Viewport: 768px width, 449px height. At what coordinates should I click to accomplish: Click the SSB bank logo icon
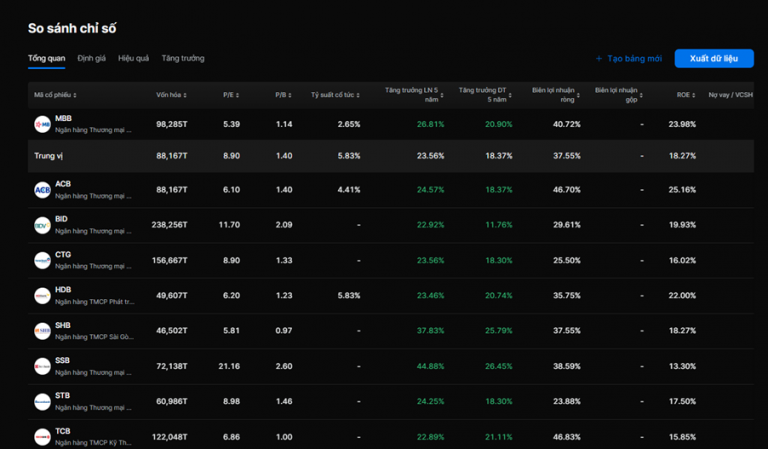[42, 366]
